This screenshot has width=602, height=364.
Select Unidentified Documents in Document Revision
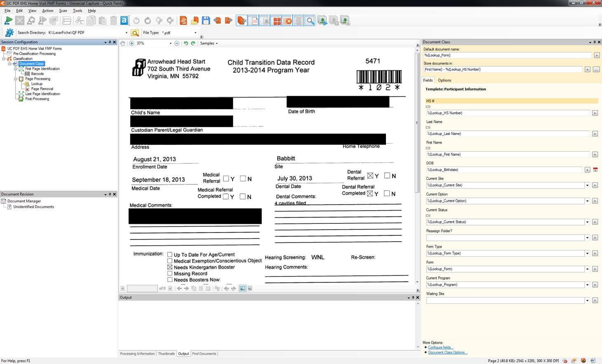[33, 207]
